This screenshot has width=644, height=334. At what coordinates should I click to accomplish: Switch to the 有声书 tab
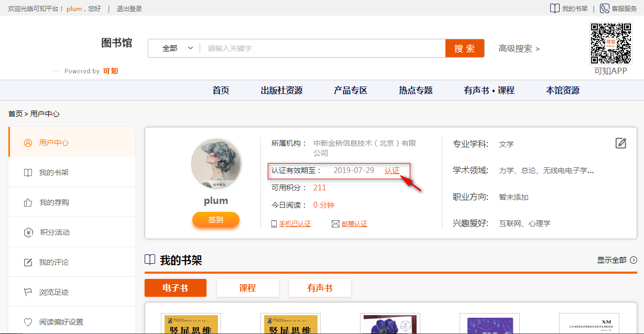click(x=320, y=288)
